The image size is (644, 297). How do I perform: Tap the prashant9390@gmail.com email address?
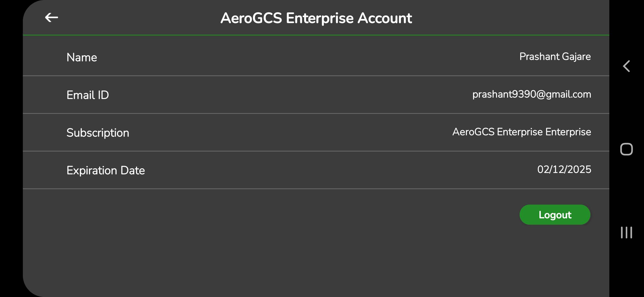point(531,94)
